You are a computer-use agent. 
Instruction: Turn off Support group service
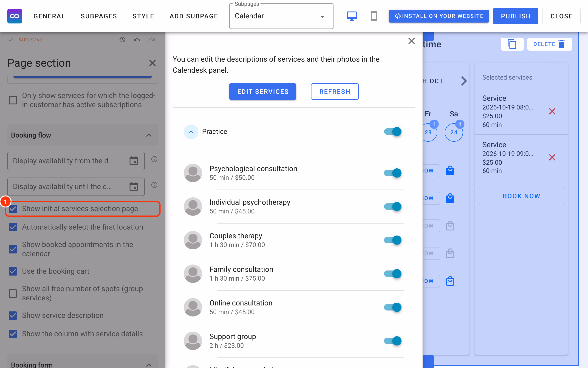[x=393, y=341]
